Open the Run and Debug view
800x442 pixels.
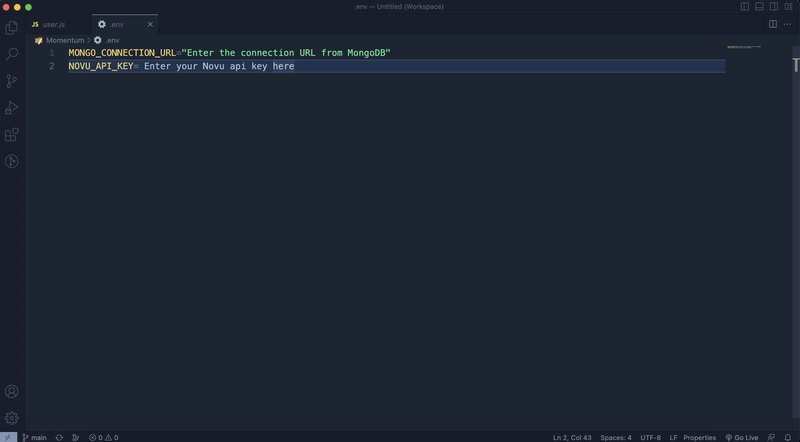click(11, 108)
